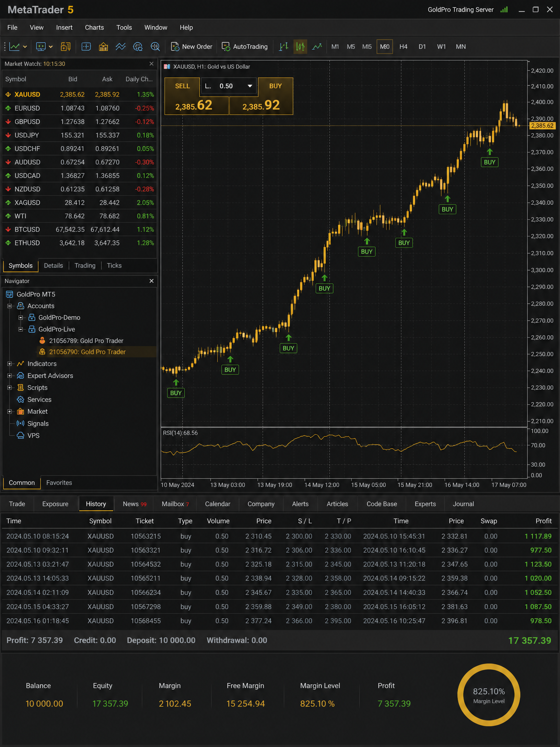560x747 pixels.
Task: Click the New Order button
Action: [x=192, y=47]
